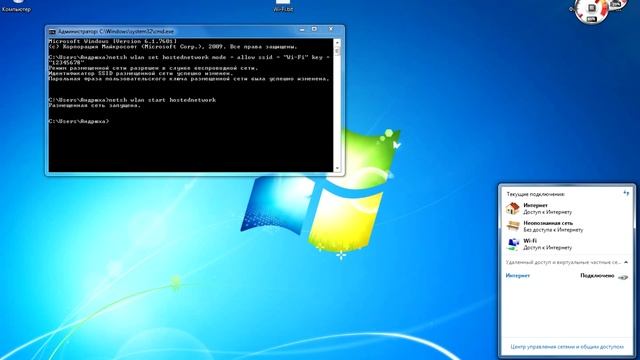
Task: Click the netsh wlan start hostednetwork command line
Action: [132, 100]
